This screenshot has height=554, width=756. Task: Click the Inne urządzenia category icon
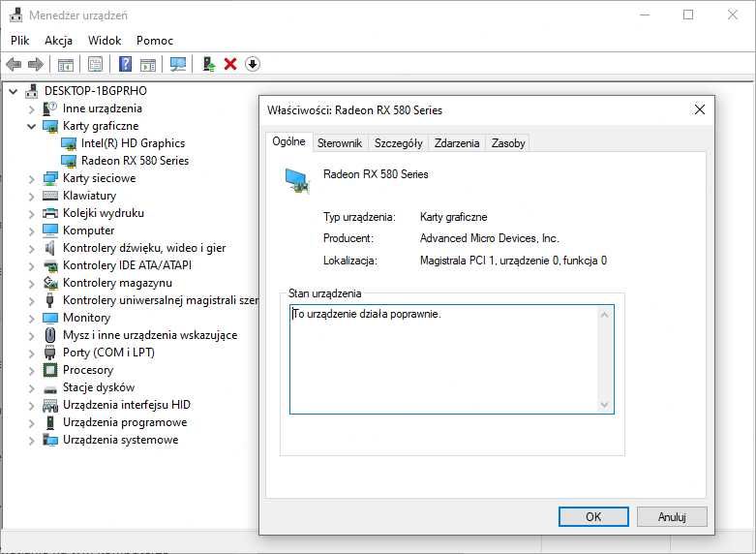50,108
